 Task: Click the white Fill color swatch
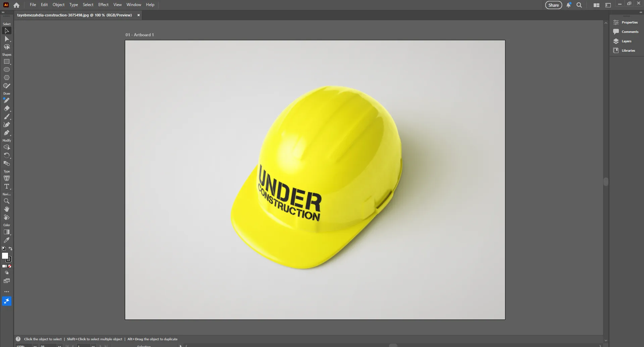5,256
